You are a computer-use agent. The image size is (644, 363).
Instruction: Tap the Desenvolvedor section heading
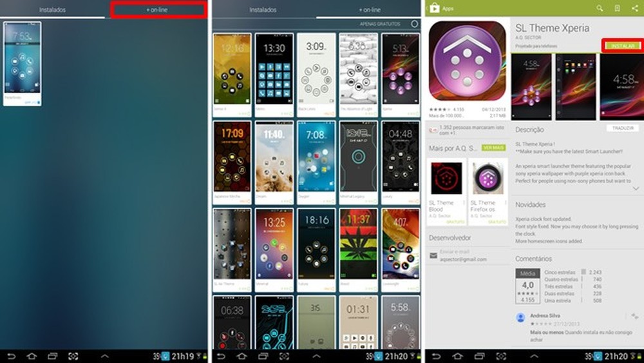(x=450, y=238)
